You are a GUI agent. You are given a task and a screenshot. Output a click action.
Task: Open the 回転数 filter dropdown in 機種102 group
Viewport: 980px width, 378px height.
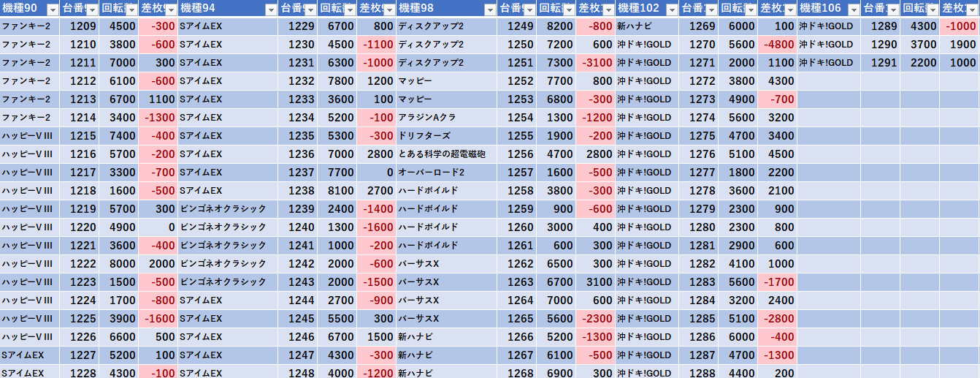(x=751, y=9)
